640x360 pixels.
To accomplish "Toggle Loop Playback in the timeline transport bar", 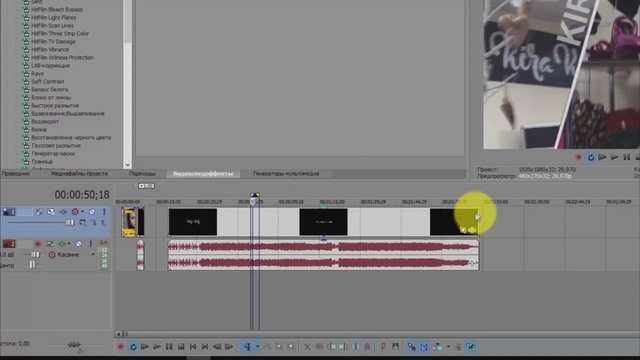I will (133, 347).
